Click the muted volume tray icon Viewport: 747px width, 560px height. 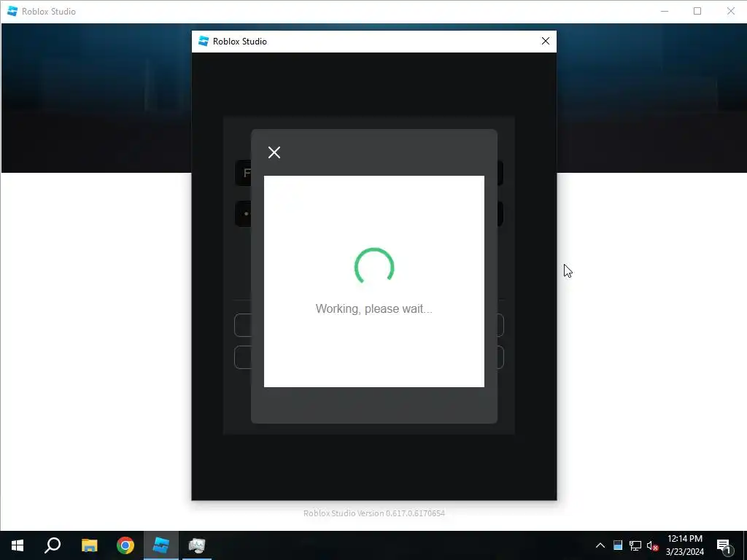[652, 545]
